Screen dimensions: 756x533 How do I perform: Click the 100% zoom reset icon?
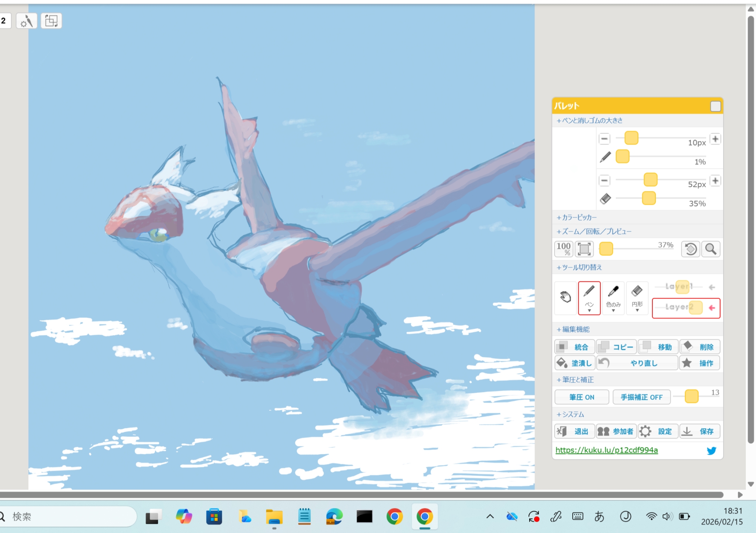pyautogui.click(x=564, y=249)
